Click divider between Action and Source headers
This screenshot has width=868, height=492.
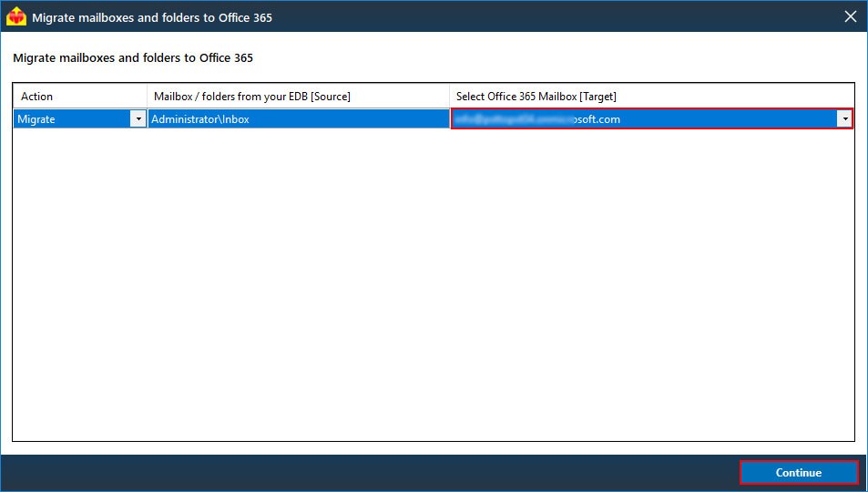click(147, 96)
